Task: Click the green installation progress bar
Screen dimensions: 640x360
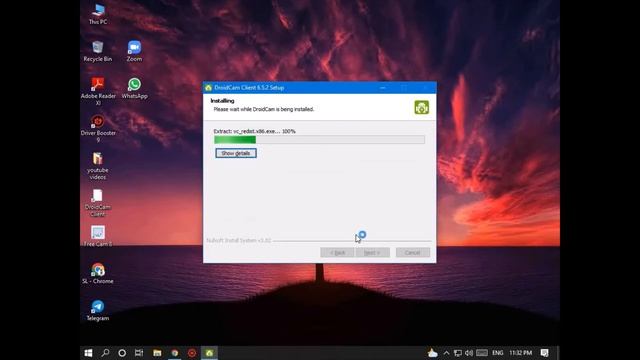Action: (x=319, y=140)
